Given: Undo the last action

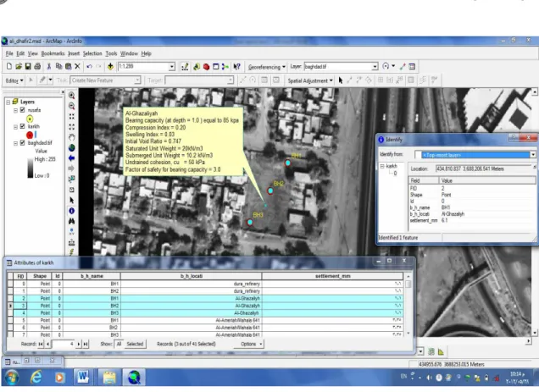Looking at the screenshot, I should (89, 66).
